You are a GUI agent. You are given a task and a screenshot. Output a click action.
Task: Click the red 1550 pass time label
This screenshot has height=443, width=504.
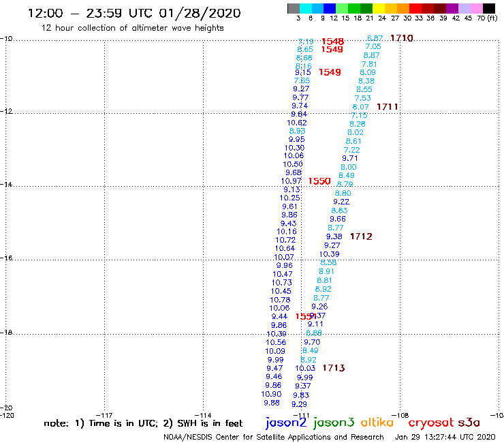pos(319,181)
